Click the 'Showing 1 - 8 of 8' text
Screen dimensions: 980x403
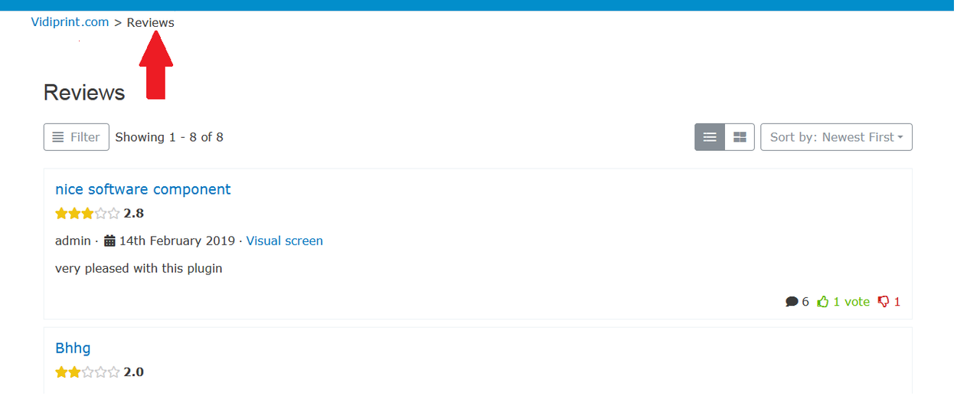(169, 137)
